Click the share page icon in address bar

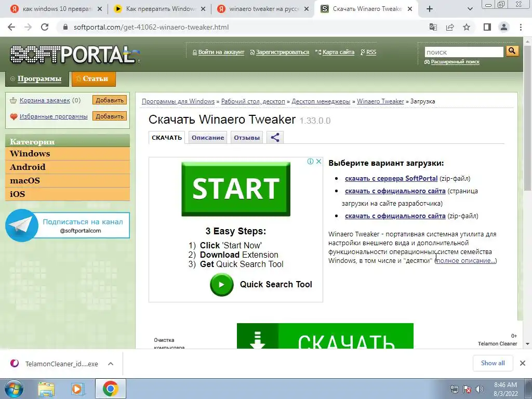point(450,27)
